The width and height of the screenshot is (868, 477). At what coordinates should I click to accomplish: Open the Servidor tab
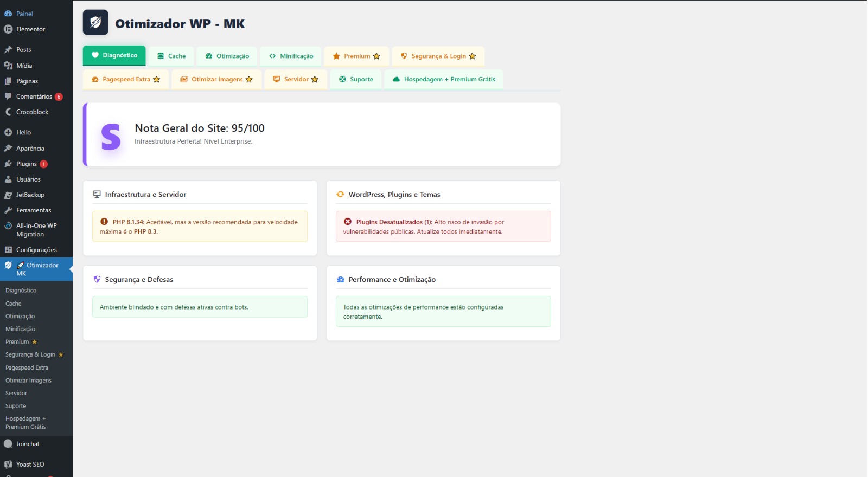(x=296, y=79)
